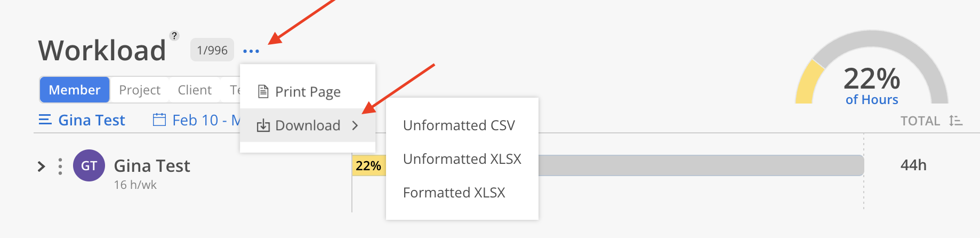The height and width of the screenshot is (238, 980).
Task: Select Print Page from the menu
Action: tap(308, 92)
